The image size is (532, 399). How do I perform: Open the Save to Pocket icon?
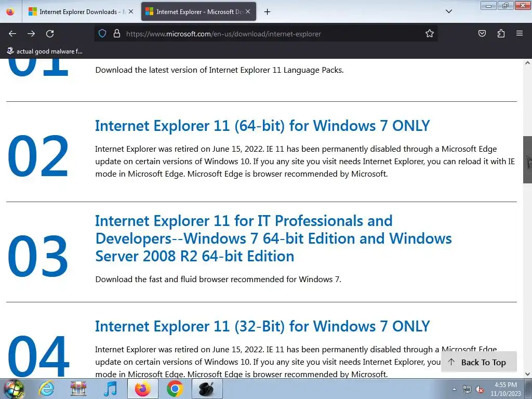[x=482, y=34]
